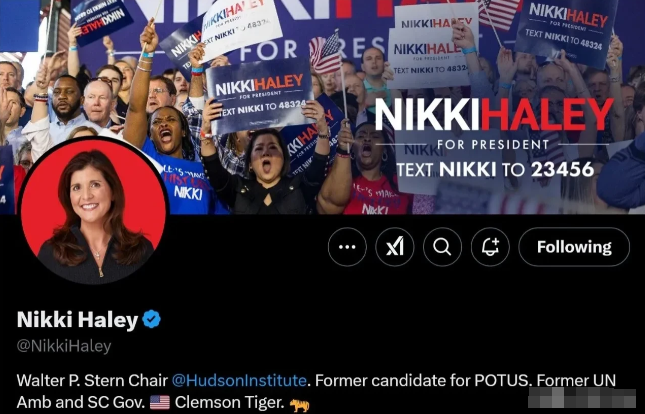This screenshot has width=645, height=414.
Task: Click the @NikkiHaley handle text
Action: pos(64,346)
